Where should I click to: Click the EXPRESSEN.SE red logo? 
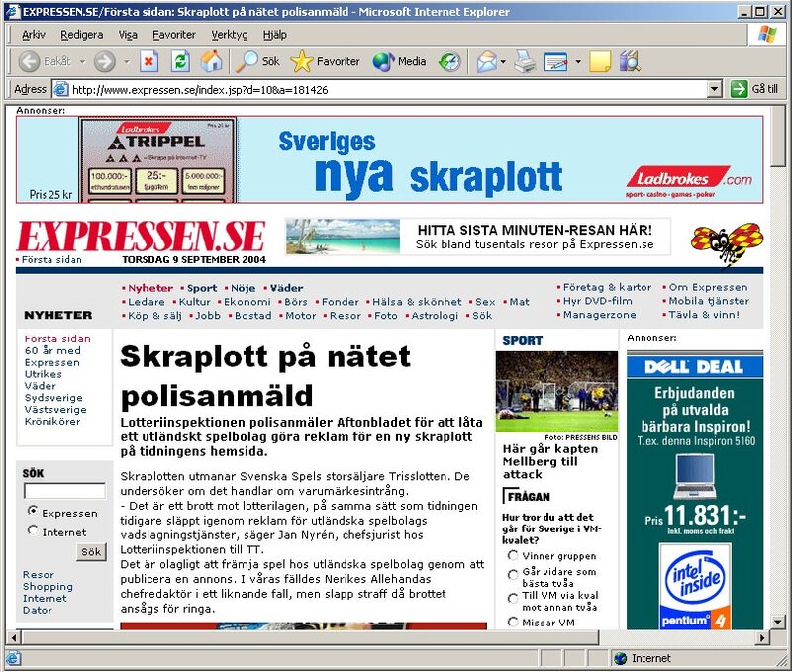coord(141,237)
